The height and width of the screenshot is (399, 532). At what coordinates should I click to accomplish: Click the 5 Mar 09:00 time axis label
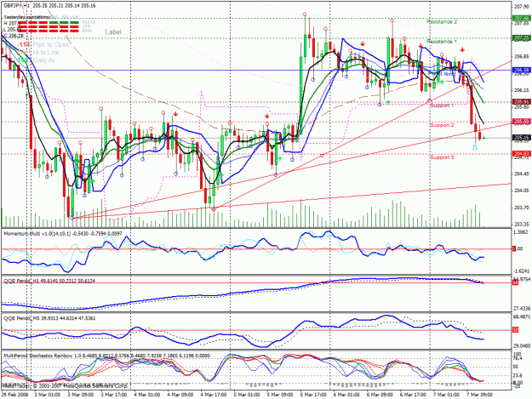click(280, 395)
